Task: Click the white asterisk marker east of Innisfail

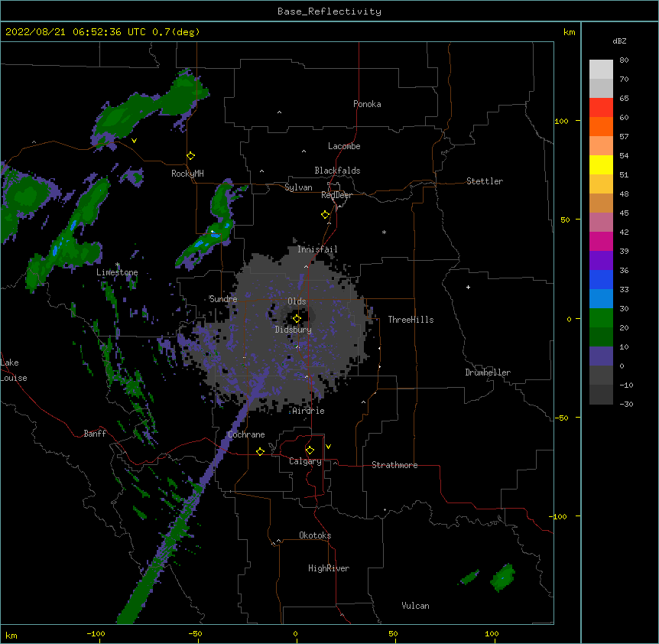Action: pyautogui.click(x=384, y=232)
